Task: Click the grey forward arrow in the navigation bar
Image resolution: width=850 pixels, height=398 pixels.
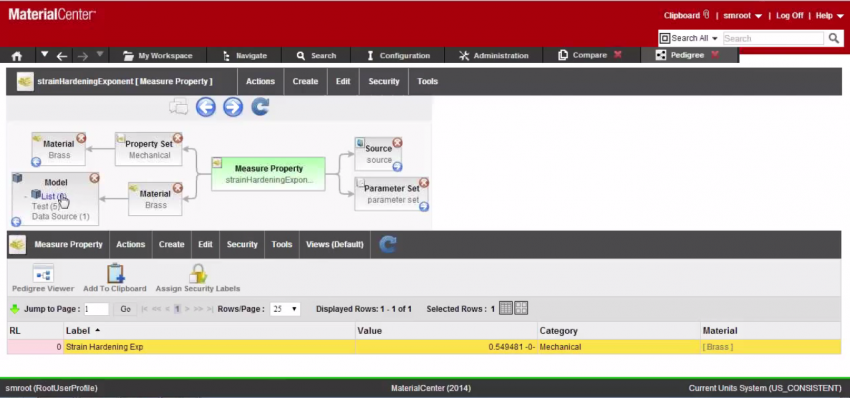Action: point(82,56)
